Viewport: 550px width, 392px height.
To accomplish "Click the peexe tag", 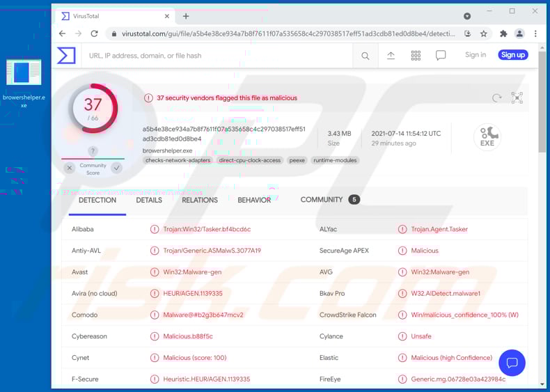I will [297, 160].
